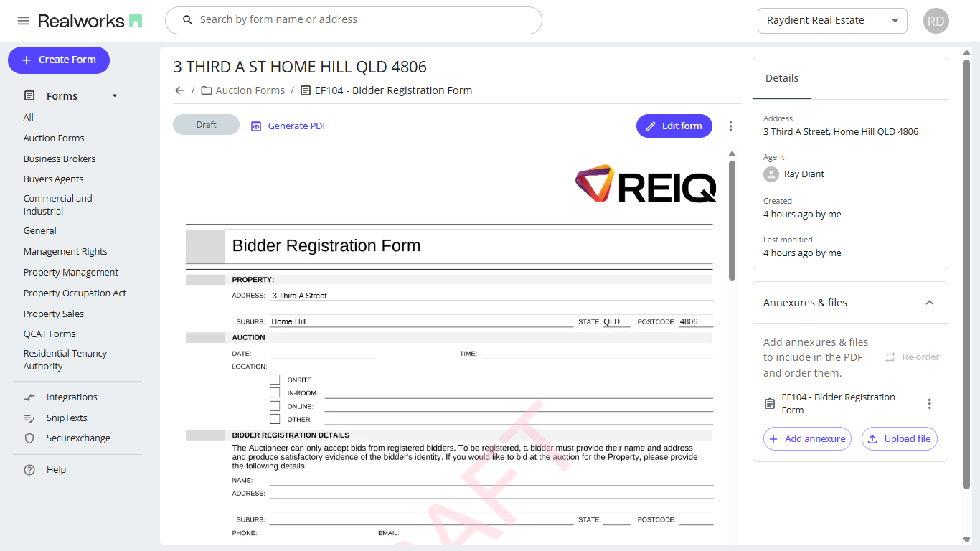Image resolution: width=980 pixels, height=551 pixels.
Task: Open the hamburger navigation menu
Action: pos(24,21)
